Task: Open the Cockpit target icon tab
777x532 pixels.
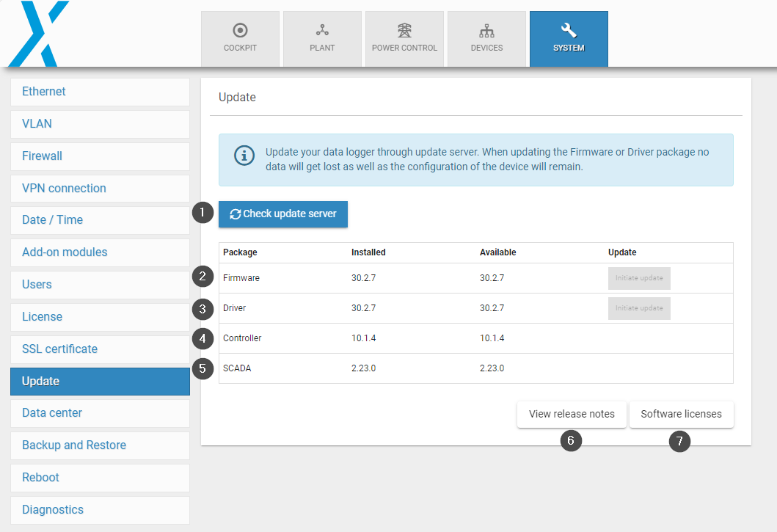Action: (x=240, y=31)
